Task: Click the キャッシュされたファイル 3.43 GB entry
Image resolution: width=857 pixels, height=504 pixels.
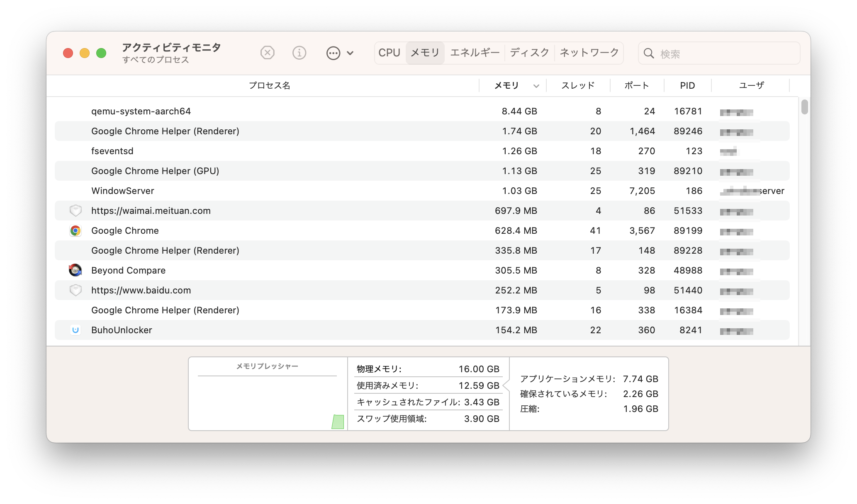Action: pos(428,402)
